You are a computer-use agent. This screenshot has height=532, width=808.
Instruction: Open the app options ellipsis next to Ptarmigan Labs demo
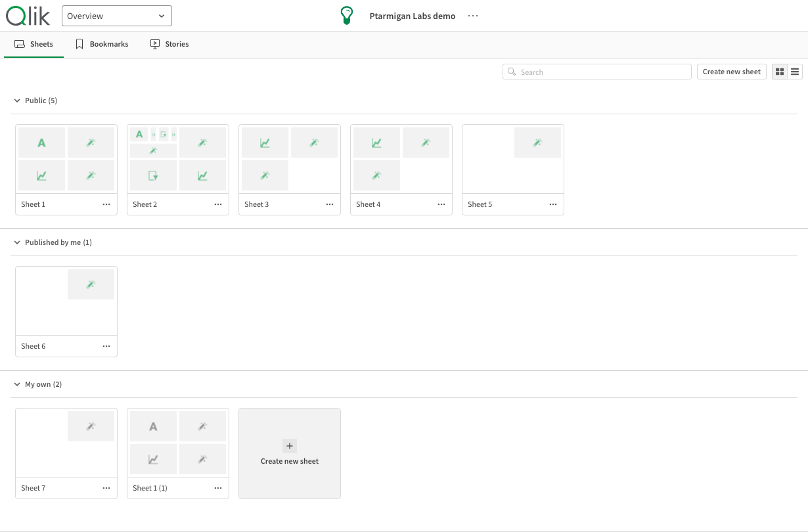(x=473, y=16)
